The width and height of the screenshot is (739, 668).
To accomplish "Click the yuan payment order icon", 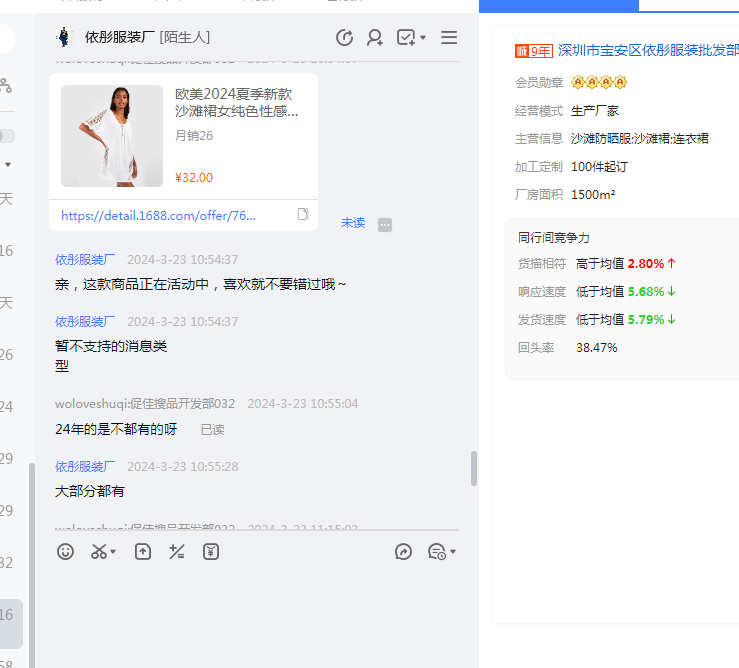I will [211, 551].
